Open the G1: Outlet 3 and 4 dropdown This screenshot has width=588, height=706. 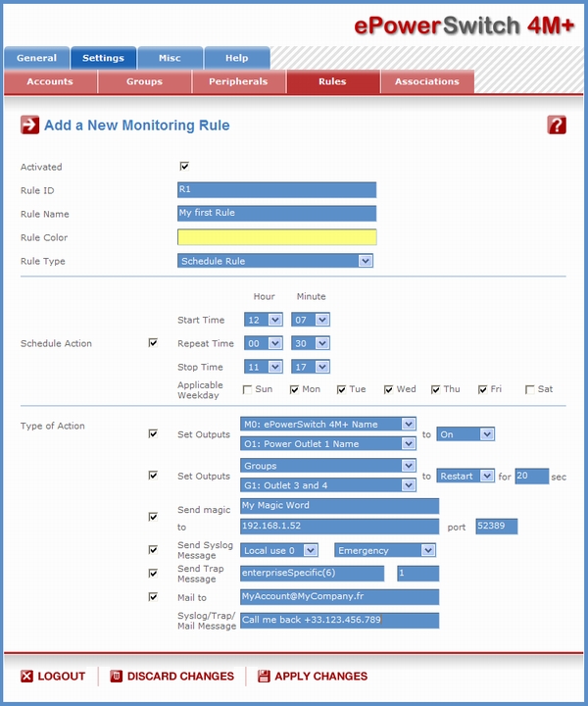pyautogui.click(x=328, y=485)
